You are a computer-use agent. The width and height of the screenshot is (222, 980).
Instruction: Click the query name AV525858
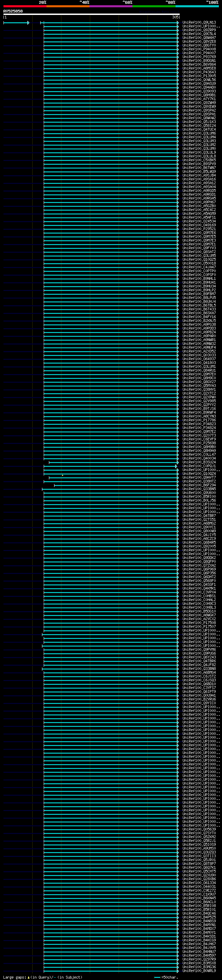point(13,11)
